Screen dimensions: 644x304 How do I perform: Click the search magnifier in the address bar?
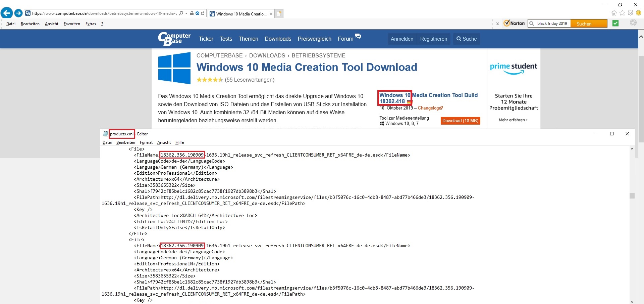[181, 13]
